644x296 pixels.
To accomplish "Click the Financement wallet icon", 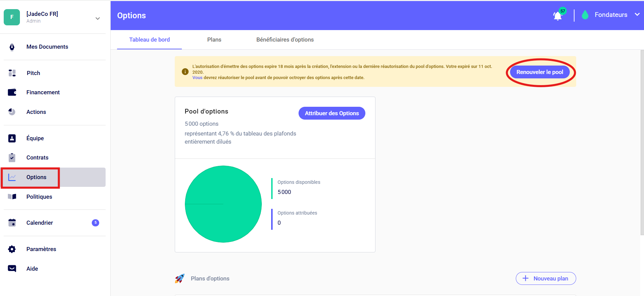I will click(12, 92).
